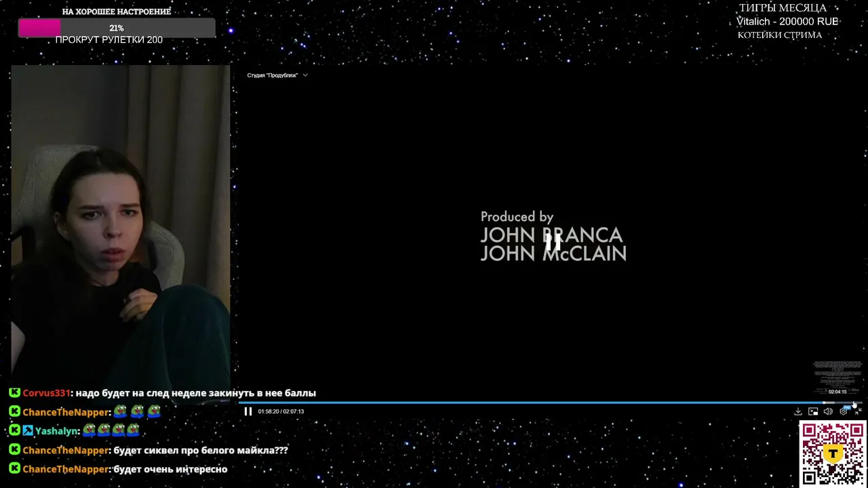
Task: Click username Yashalyn in chat
Action: [x=57, y=431]
